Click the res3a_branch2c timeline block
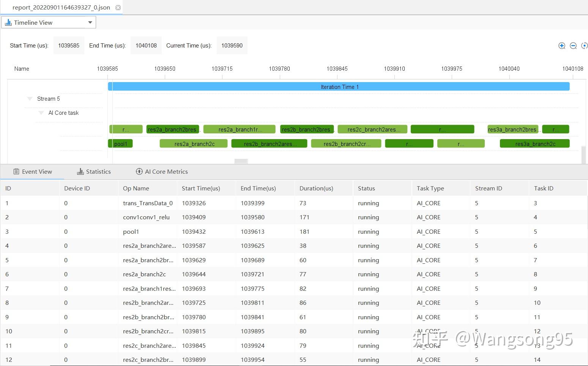Image resolution: width=588 pixels, height=366 pixels. [x=535, y=144]
